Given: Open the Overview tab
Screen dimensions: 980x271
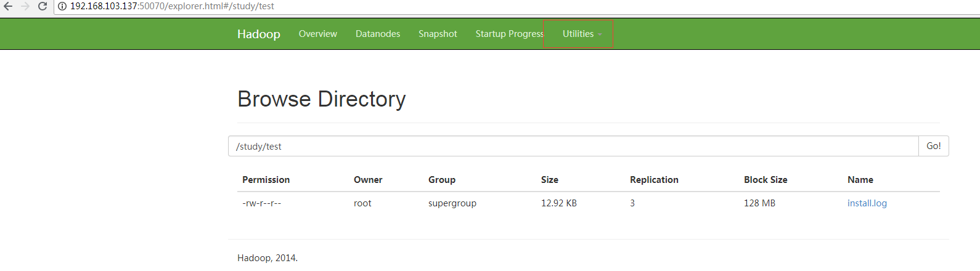Looking at the screenshot, I should pos(318,34).
